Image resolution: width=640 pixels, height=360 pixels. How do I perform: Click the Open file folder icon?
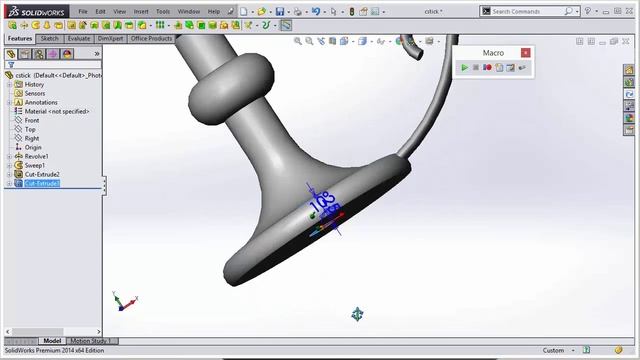point(262,12)
